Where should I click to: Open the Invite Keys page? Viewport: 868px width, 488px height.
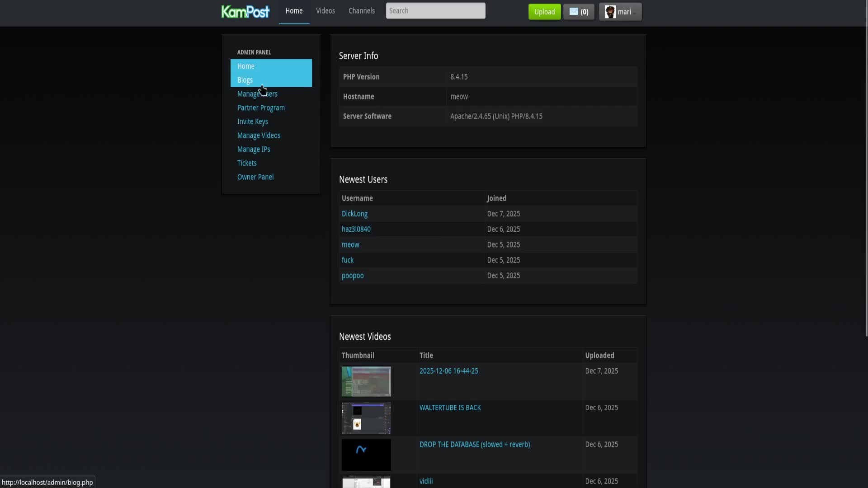pos(252,122)
